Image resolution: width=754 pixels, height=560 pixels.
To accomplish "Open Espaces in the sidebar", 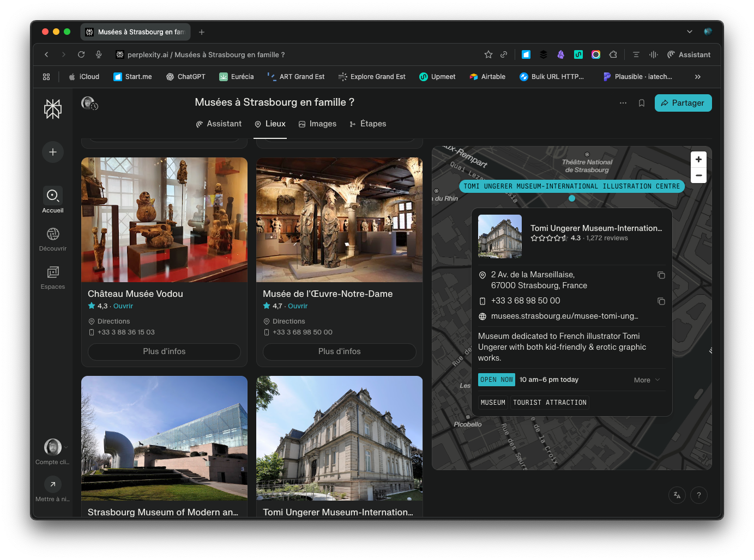I will (53, 277).
